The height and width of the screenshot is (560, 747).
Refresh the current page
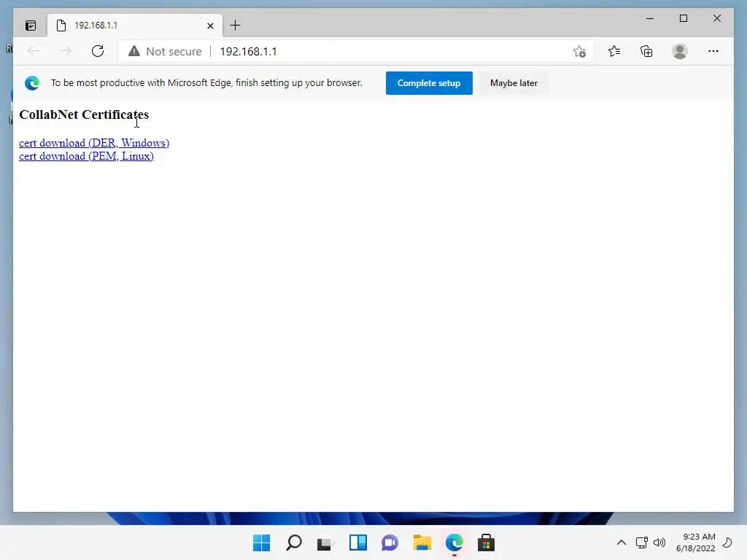[98, 51]
